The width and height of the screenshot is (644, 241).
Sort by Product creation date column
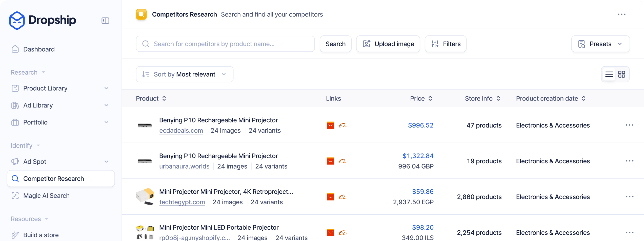551,98
